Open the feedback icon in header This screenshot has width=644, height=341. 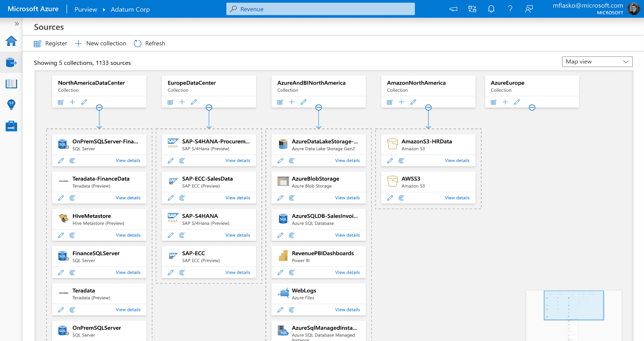tap(529, 9)
